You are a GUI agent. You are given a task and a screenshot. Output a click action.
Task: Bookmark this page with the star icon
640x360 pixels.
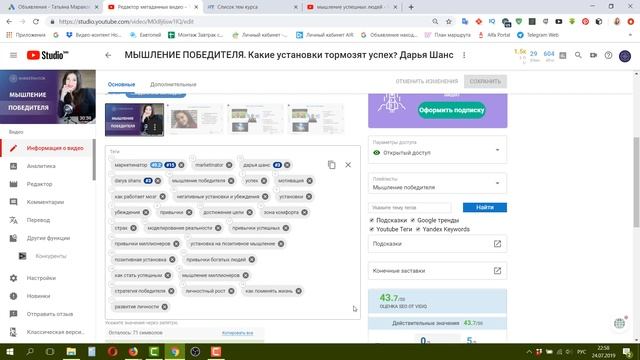click(x=449, y=22)
